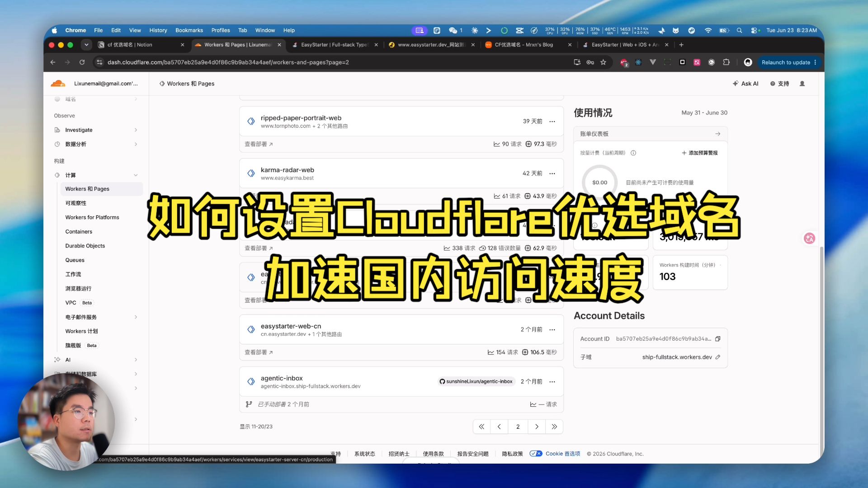868x488 pixels.
Task: Switch to the cf 优选域名 Notion tab
Action: coord(140,45)
